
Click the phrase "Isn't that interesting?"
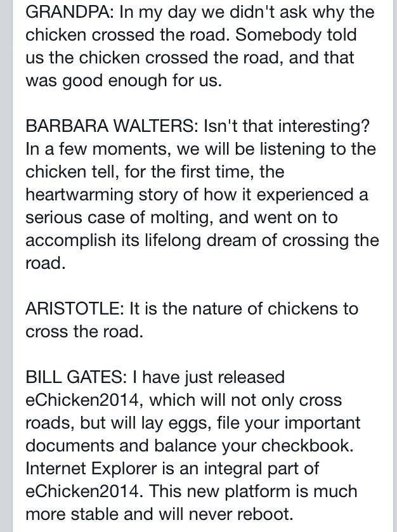tap(286, 126)
